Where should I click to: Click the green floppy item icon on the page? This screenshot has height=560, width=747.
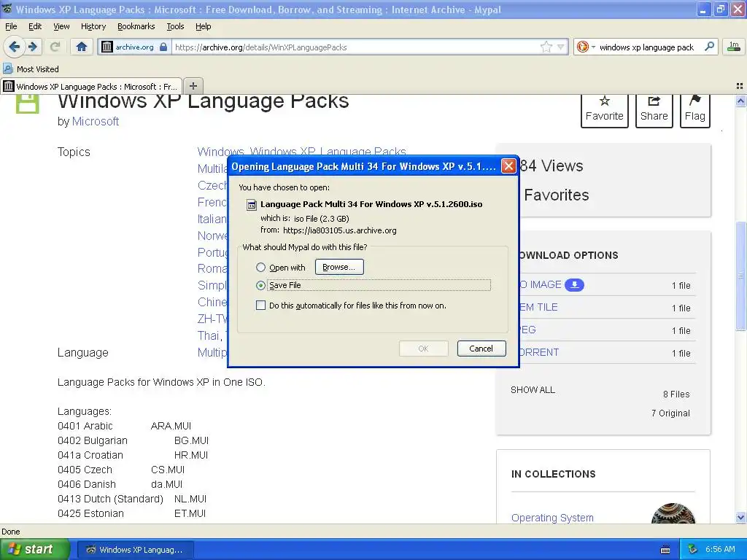(27, 104)
